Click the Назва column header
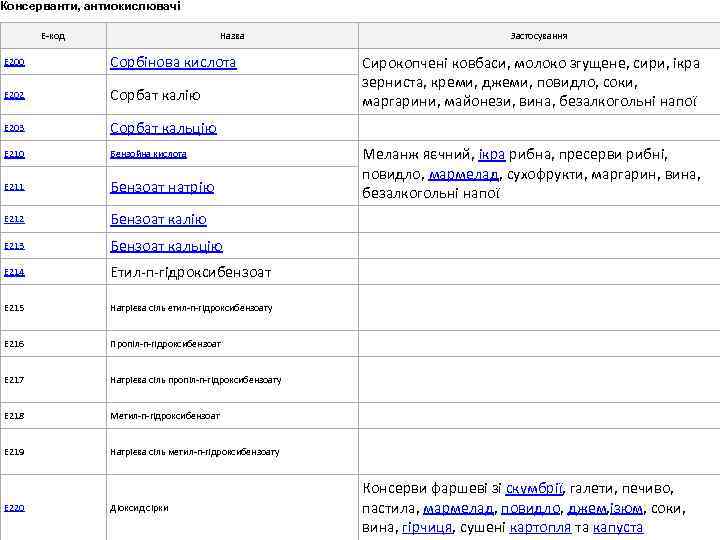Viewport: 720px width, 540px height. click(x=232, y=36)
